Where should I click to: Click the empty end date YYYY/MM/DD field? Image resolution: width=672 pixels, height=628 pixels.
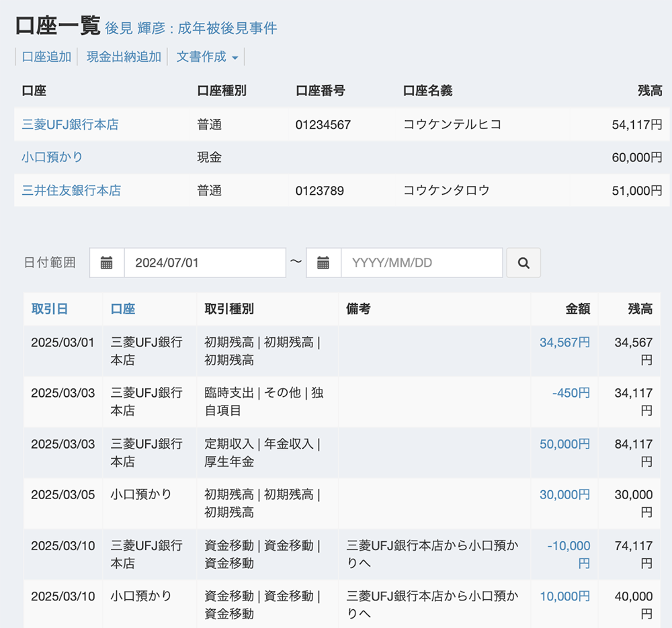[x=421, y=263]
